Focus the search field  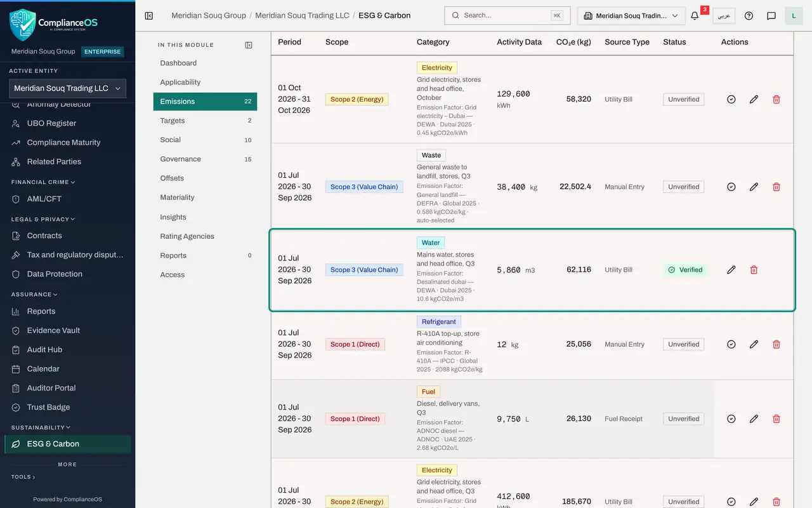click(x=507, y=15)
